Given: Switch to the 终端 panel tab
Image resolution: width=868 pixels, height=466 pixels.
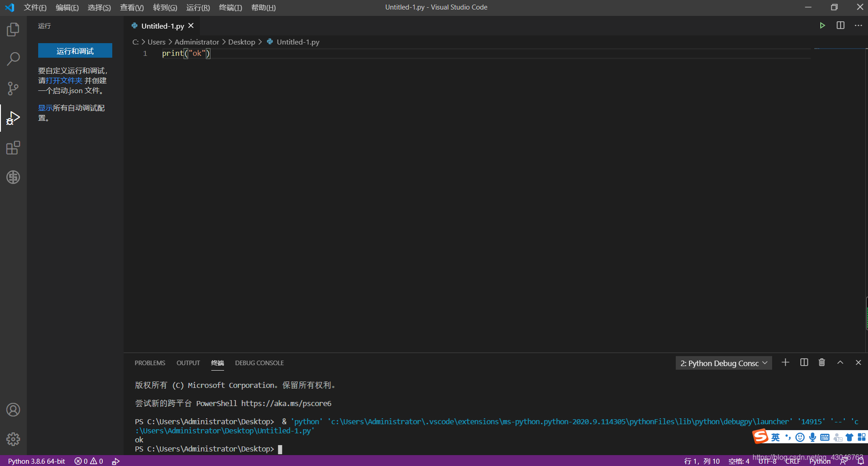Looking at the screenshot, I should point(217,363).
